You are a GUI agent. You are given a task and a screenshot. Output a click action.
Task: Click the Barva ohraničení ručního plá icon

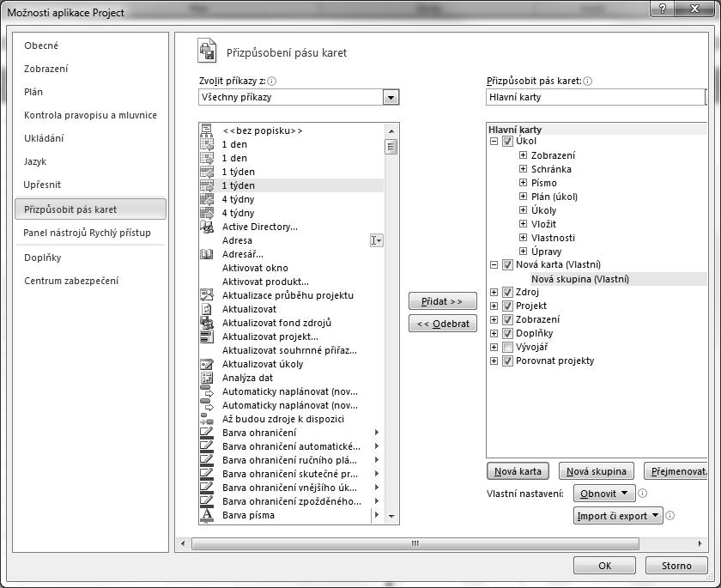(207, 460)
